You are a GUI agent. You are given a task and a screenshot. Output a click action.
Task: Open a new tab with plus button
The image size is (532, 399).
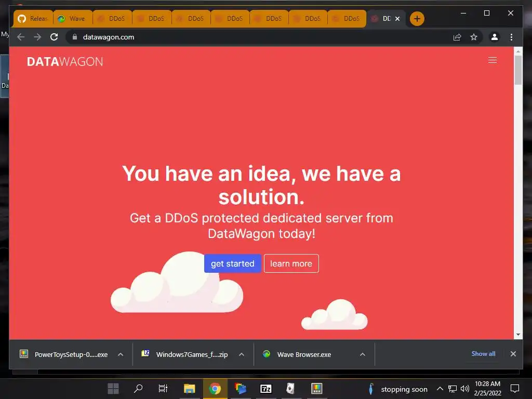pyautogui.click(x=417, y=19)
